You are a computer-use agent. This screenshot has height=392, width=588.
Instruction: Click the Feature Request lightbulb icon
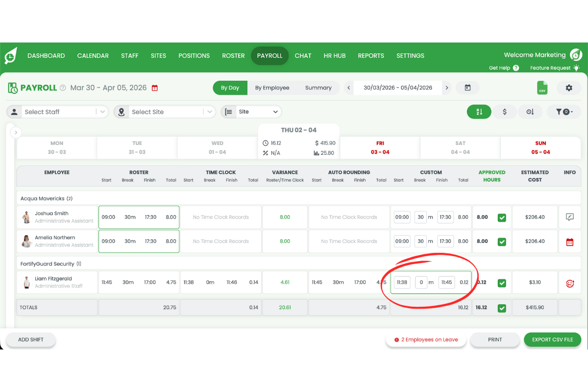point(577,68)
